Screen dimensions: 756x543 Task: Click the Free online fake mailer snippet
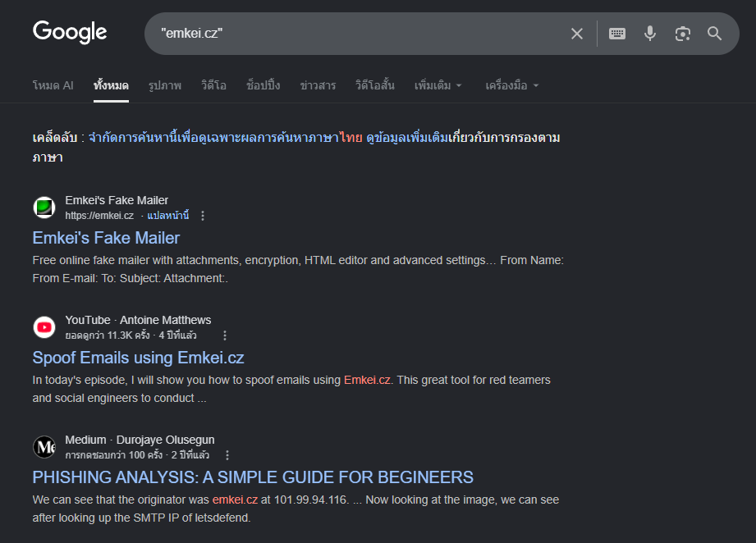click(298, 269)
